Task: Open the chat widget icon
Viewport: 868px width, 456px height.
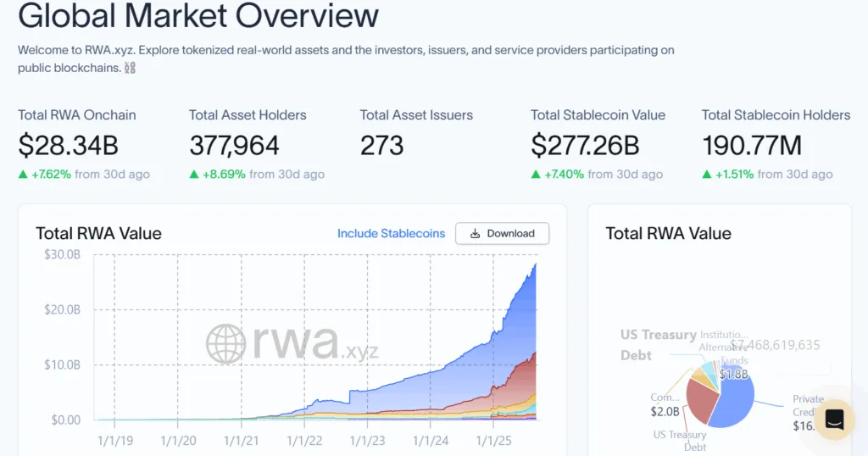Action: (x=834, y=420)
